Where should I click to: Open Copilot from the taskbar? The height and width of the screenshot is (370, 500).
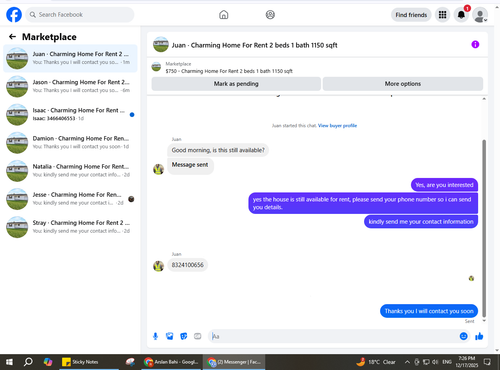(x=48, y=362)
